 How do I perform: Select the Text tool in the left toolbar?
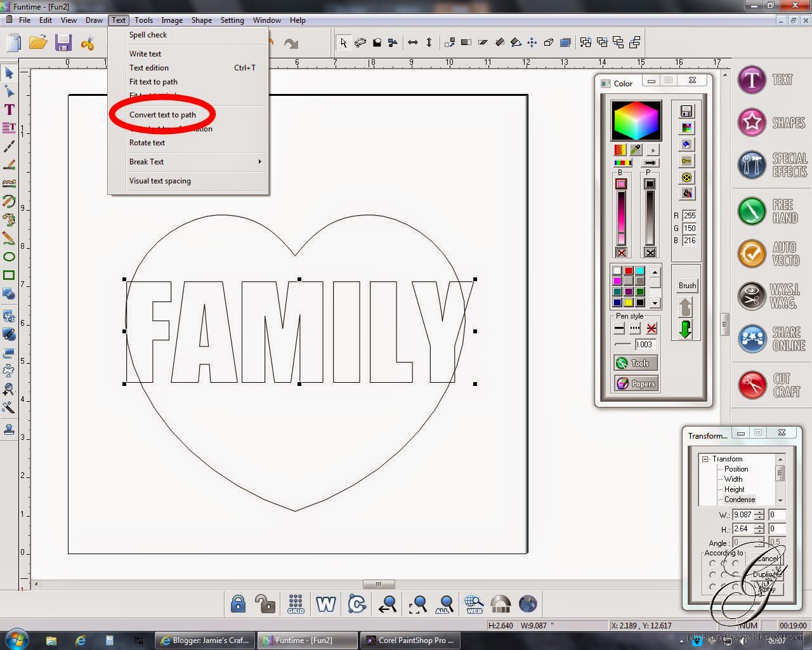click(9, 109)
